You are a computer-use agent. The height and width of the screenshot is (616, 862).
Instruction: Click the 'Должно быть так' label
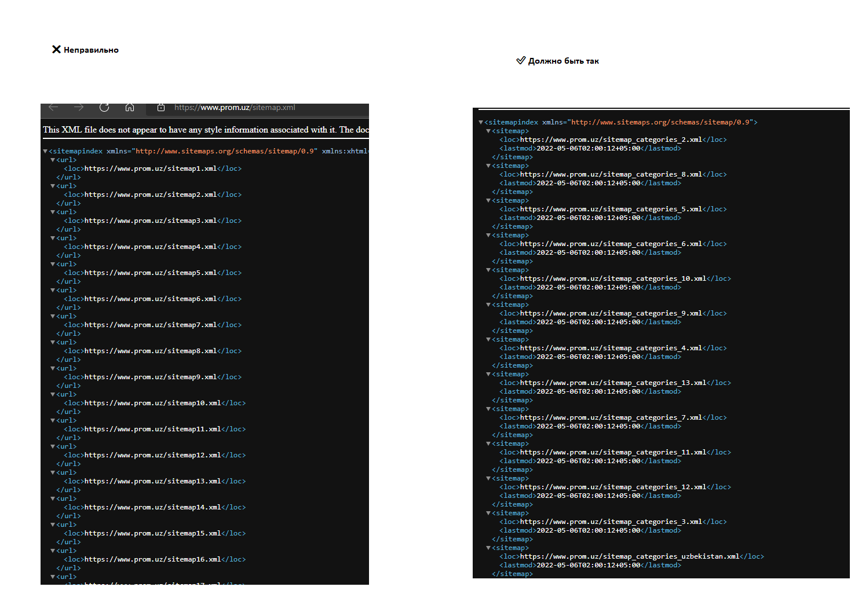point(563,61)
